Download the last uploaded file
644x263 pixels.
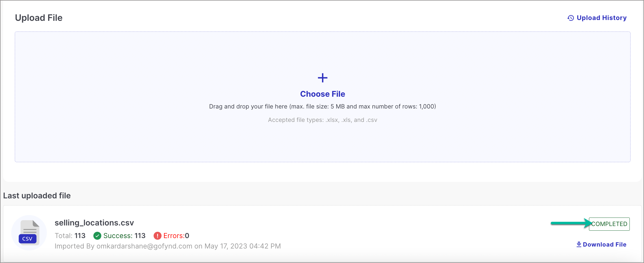pyautogui.click(x=601, y=244)
